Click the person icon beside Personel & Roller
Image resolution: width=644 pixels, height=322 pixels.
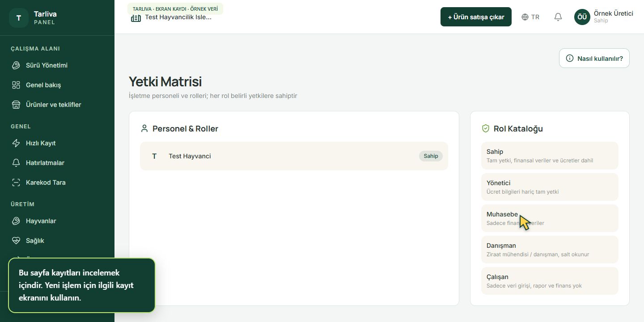click(144, 128)
